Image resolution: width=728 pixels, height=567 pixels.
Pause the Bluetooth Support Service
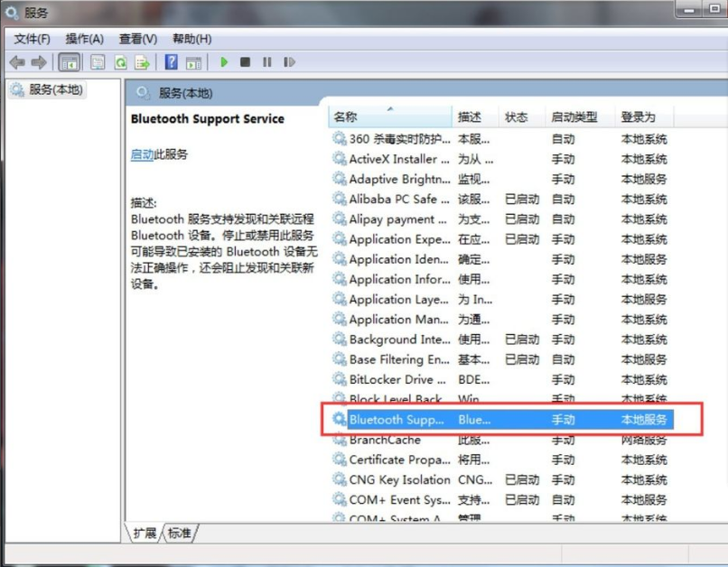point(266,61)
